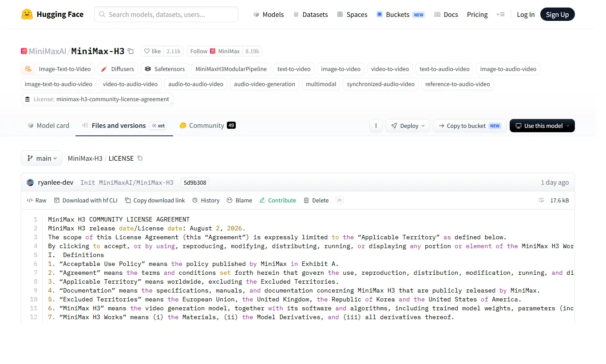The height and width of the screenshot is (364, 606).
Task: Open the reference-to-audio-video tag
Action: tap(458, 84)
